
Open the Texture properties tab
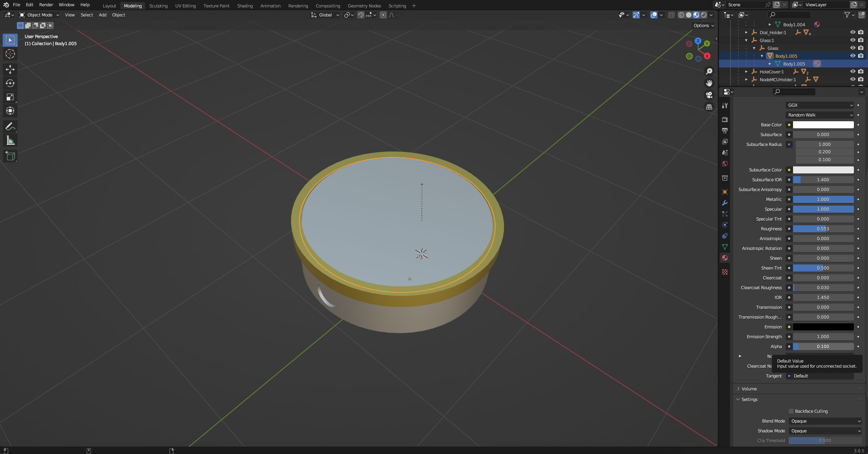click(725, 272)
